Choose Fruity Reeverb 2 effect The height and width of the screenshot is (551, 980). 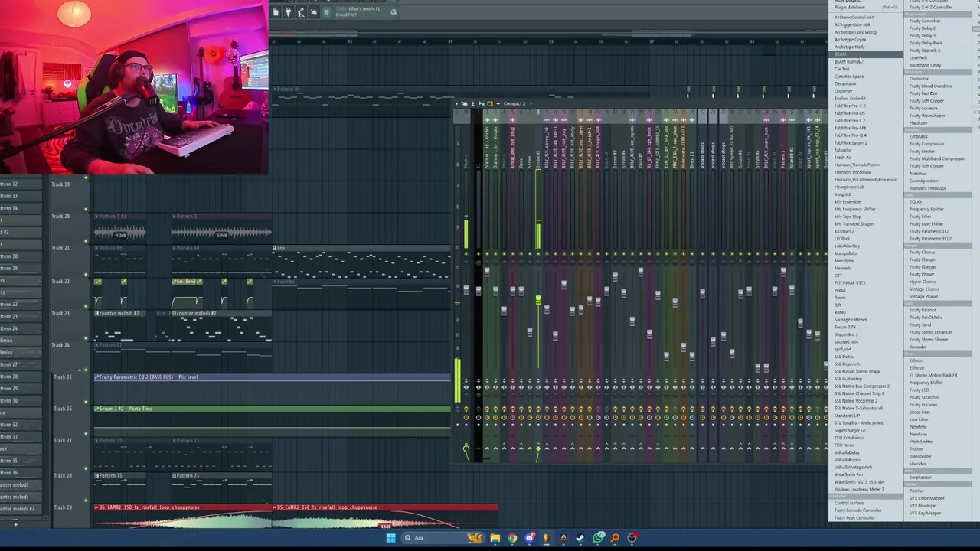coord(925,51)
